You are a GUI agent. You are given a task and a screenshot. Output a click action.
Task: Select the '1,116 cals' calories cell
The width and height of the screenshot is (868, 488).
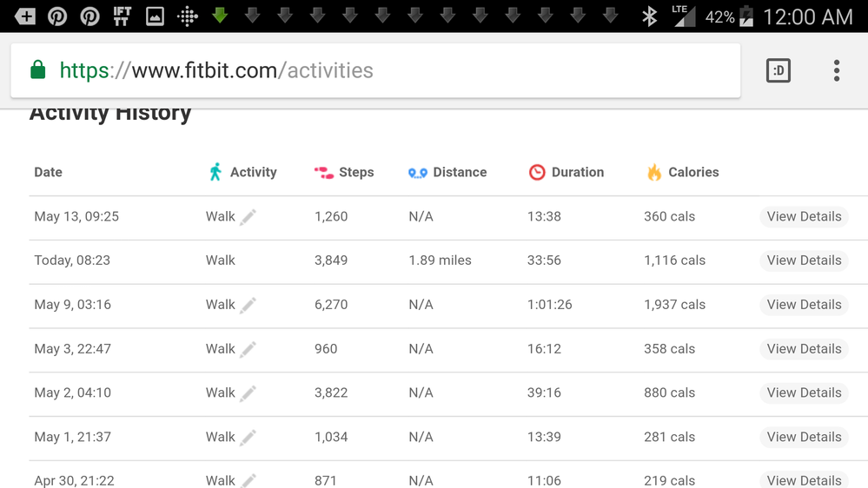675,260
